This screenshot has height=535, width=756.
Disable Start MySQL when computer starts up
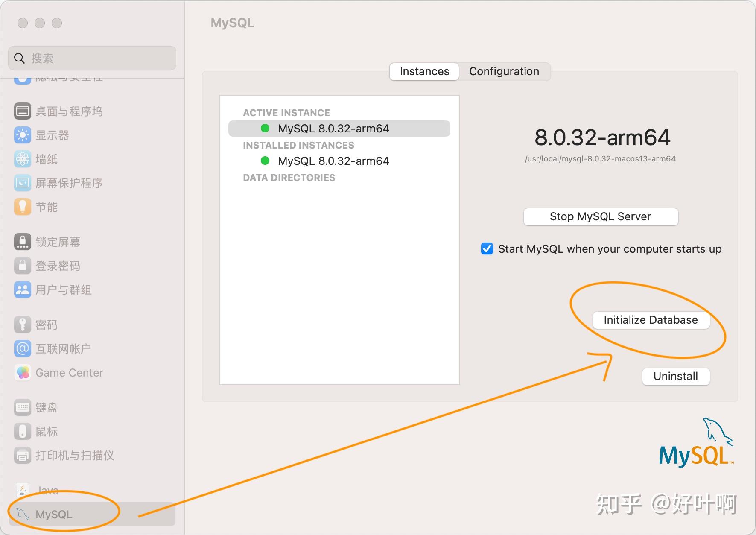point(487,249)
